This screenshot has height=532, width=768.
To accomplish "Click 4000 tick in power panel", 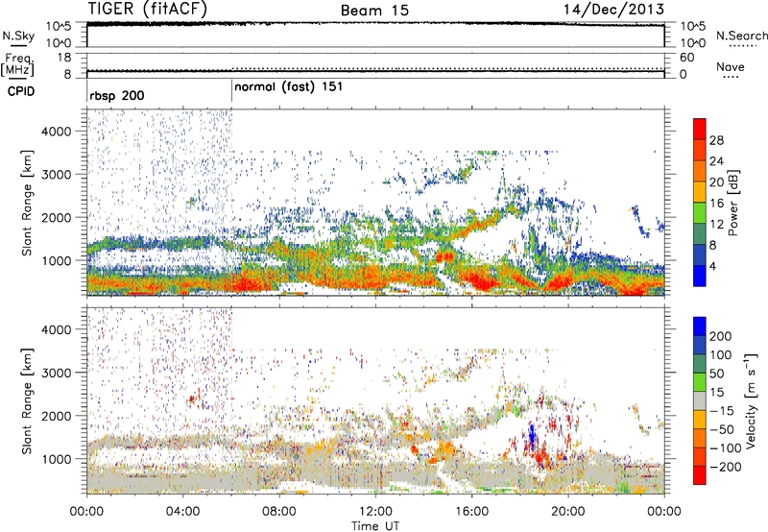I will 56,132.
